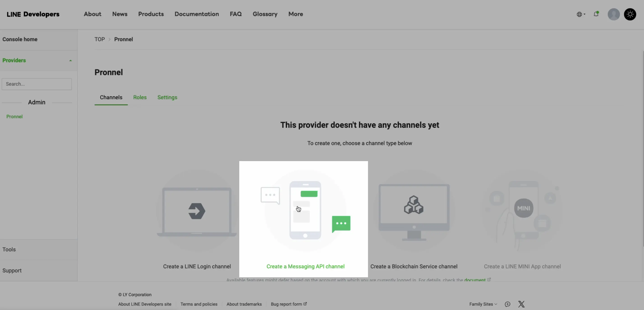Go to TOP in breadcrumb
Viewport: 644px width, 310px height.
[x=99, y=39]
